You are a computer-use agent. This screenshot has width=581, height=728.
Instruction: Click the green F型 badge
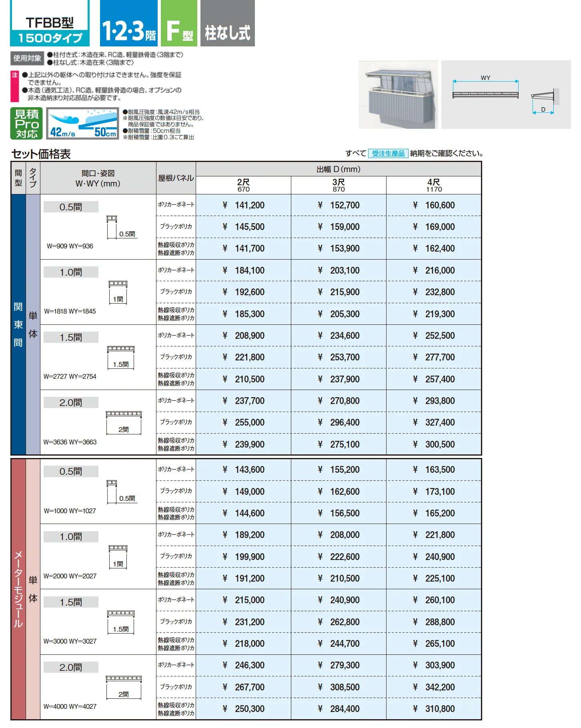click(179, 23)
